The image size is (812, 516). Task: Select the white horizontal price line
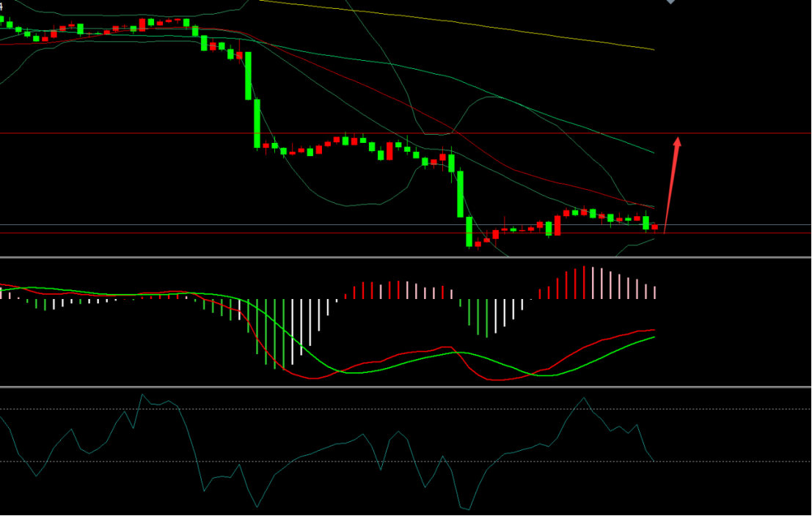coord(406,224)
